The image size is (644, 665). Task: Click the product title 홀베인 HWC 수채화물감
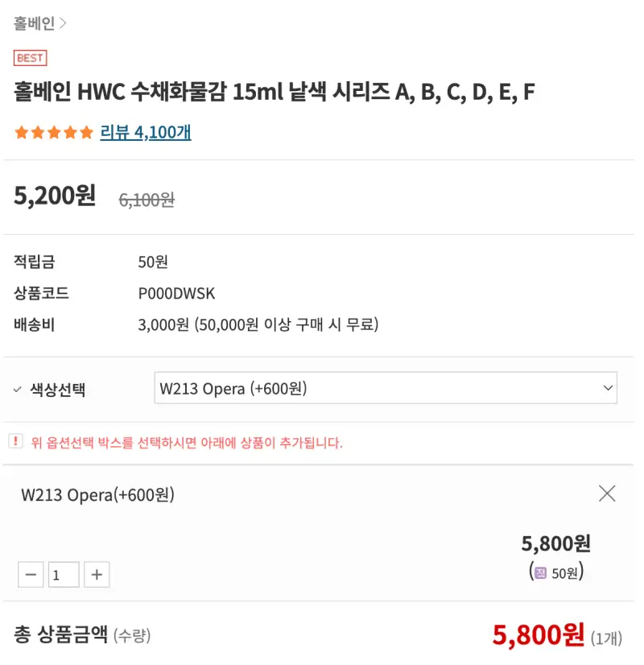coord(274,93)
